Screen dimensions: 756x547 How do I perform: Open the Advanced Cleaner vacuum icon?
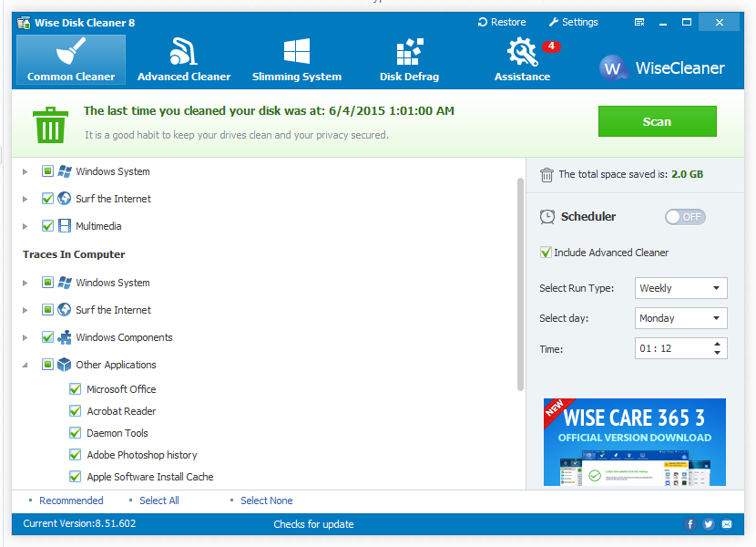184,51
